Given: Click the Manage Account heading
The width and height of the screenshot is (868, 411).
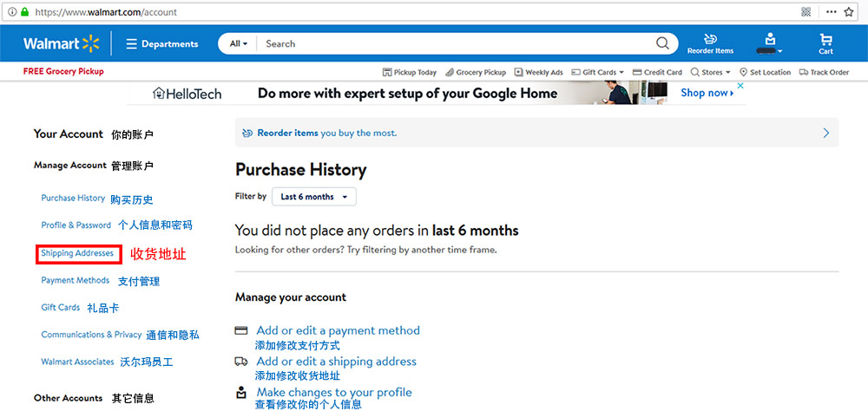Looking at the screenshot, I should [69, 166].
